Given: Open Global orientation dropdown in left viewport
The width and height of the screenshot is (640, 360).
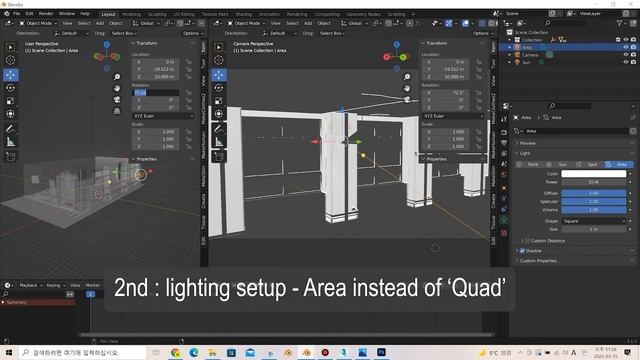Looking at the screenshot, I should coord(146,23).
